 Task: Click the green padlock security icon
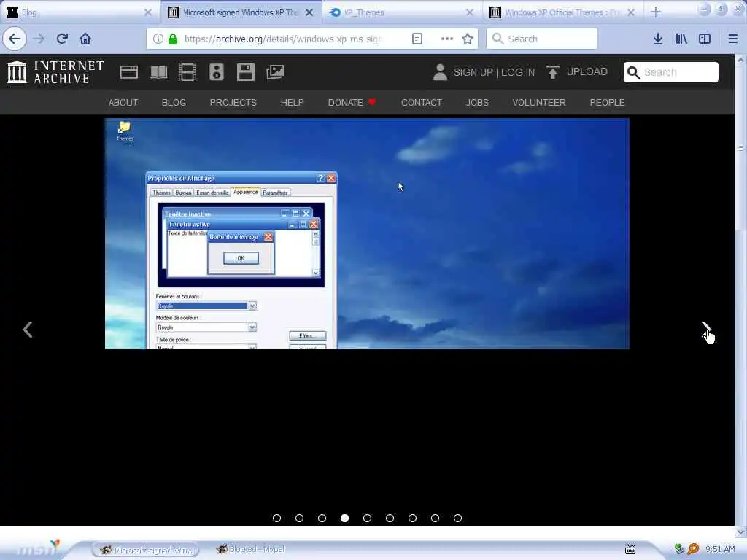click(173, 39)
